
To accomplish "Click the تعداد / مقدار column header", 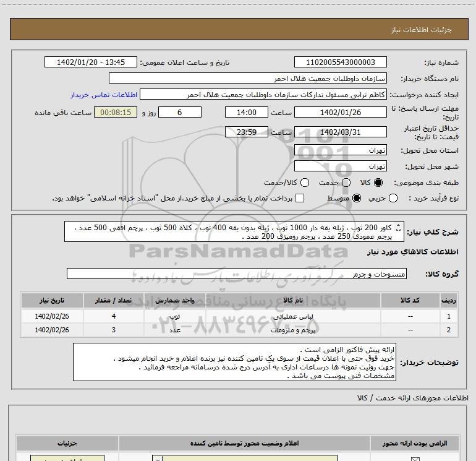I will (x=114, y=300).
